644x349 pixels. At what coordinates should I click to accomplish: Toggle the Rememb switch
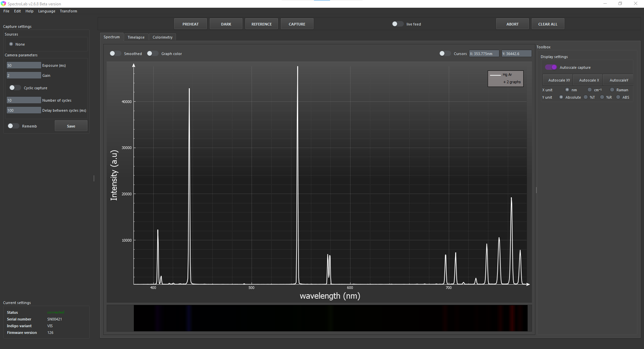tap(13, 126)
